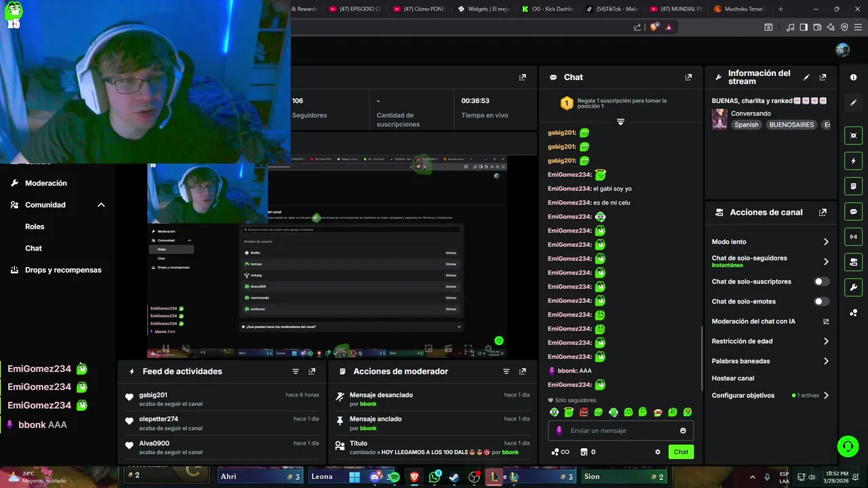
Task: Open the broadcast signal icon in right sidebar
Action: point(853,237)
